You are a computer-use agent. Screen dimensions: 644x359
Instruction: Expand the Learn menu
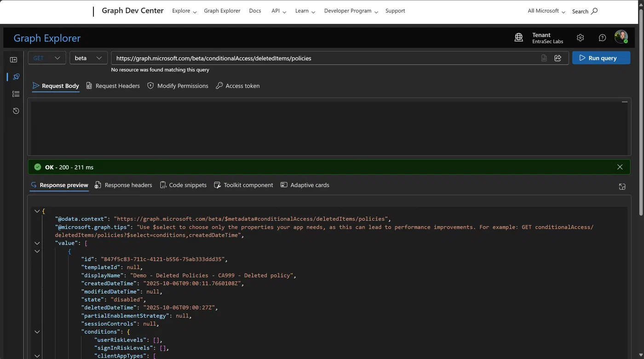305,11
